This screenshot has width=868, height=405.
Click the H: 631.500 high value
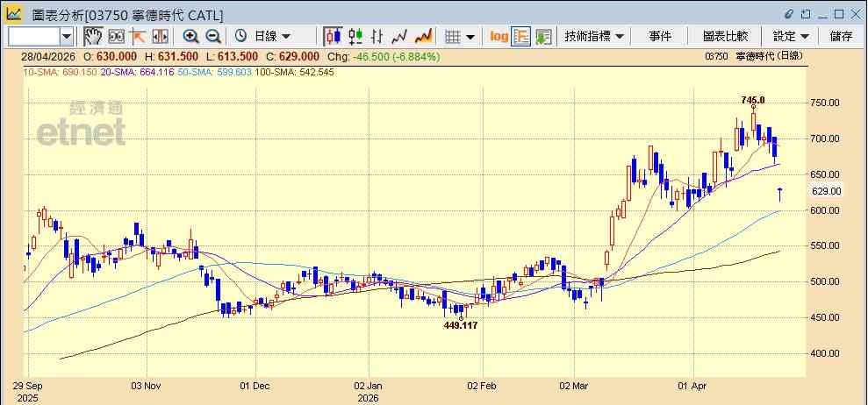pos(171,56)
